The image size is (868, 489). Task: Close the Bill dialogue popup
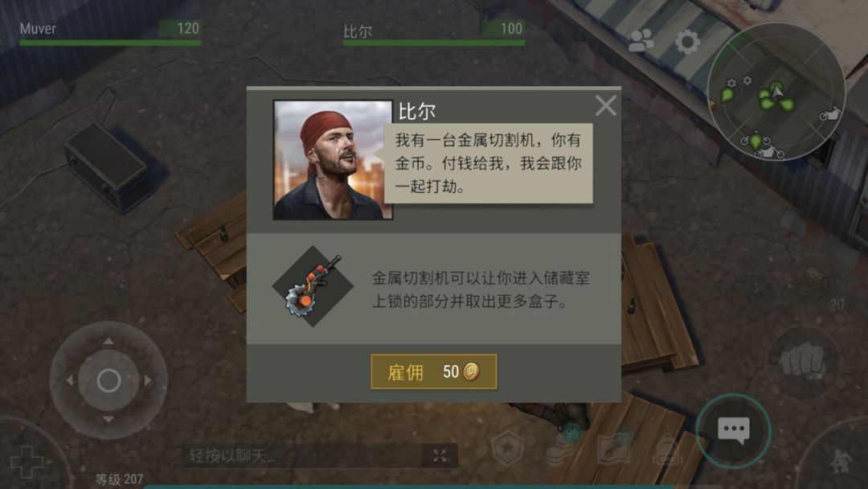pyautogui.click(x=606, y=105)
